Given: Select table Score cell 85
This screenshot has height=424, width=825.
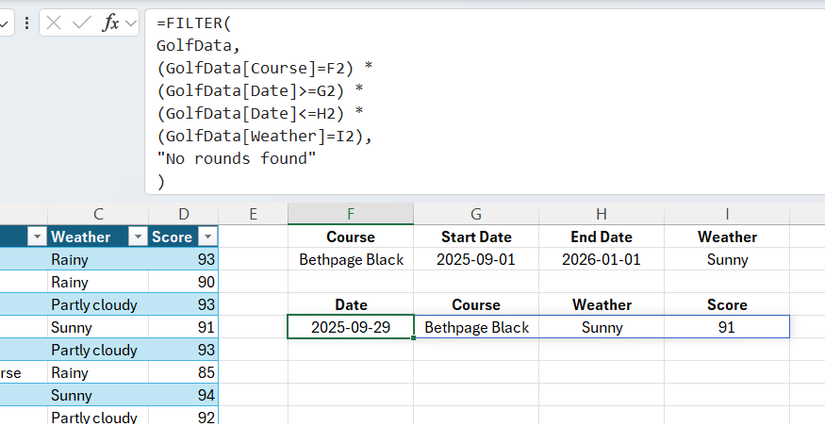Looking at the screenshot, I should point(184,372).
